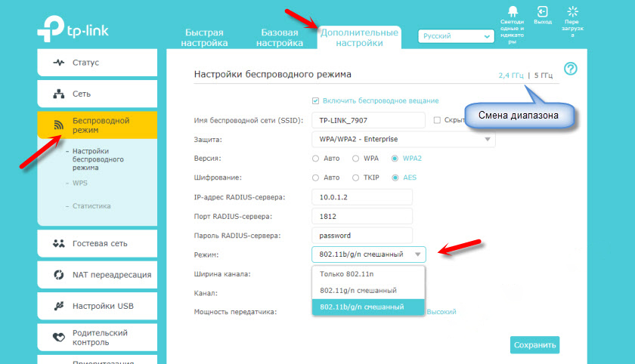
Task: Click the NAT переадресация icon
Action: coord(58,275)
